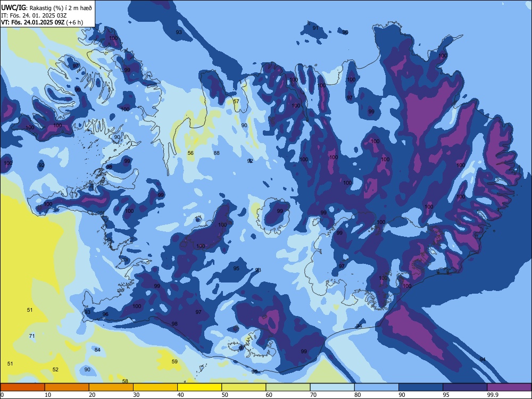Click the title 'UWC/IG: Rakastig (%) í 2 m hæð'

pyautogui.click(x=46, y=7)
